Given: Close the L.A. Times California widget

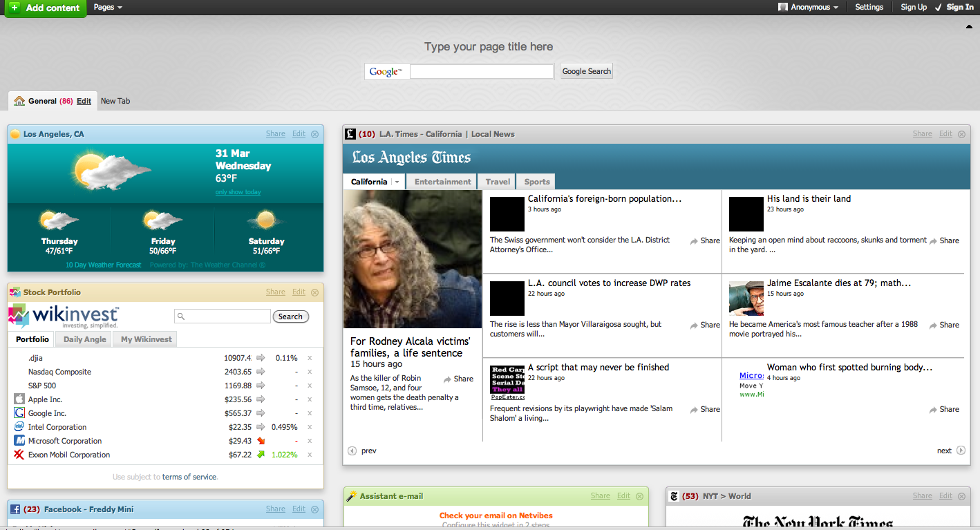Looking at the screenshot, I should pos(961,134).
